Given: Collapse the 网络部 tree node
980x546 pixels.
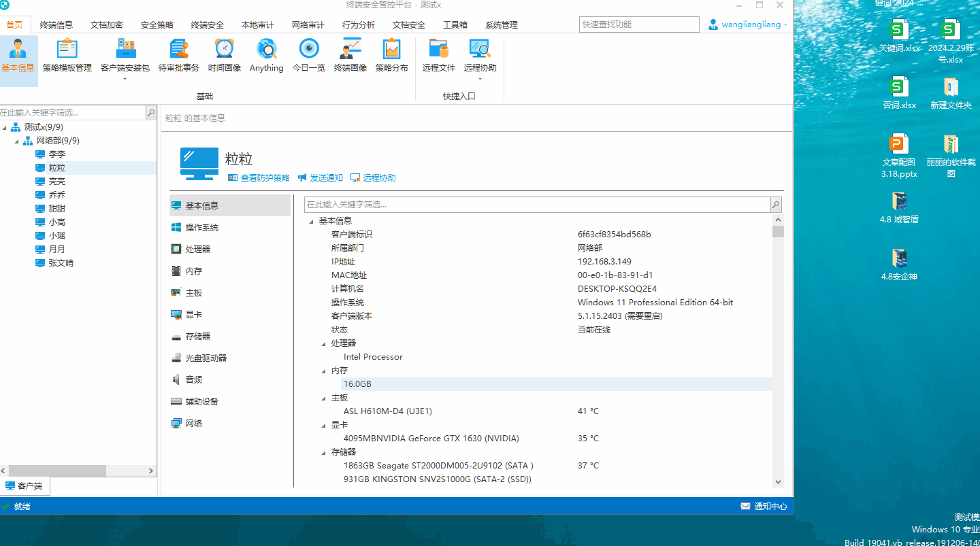Looking at the screenshot, I should click(18, 141).
